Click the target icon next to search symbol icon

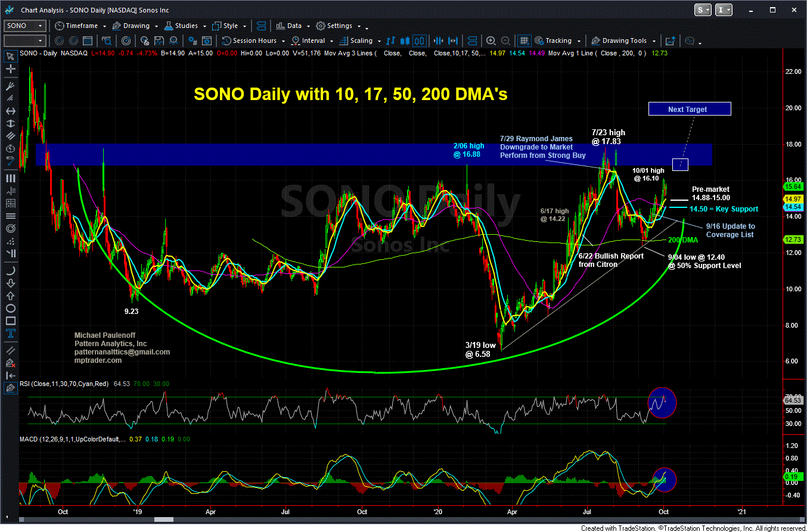pos(126,41)
